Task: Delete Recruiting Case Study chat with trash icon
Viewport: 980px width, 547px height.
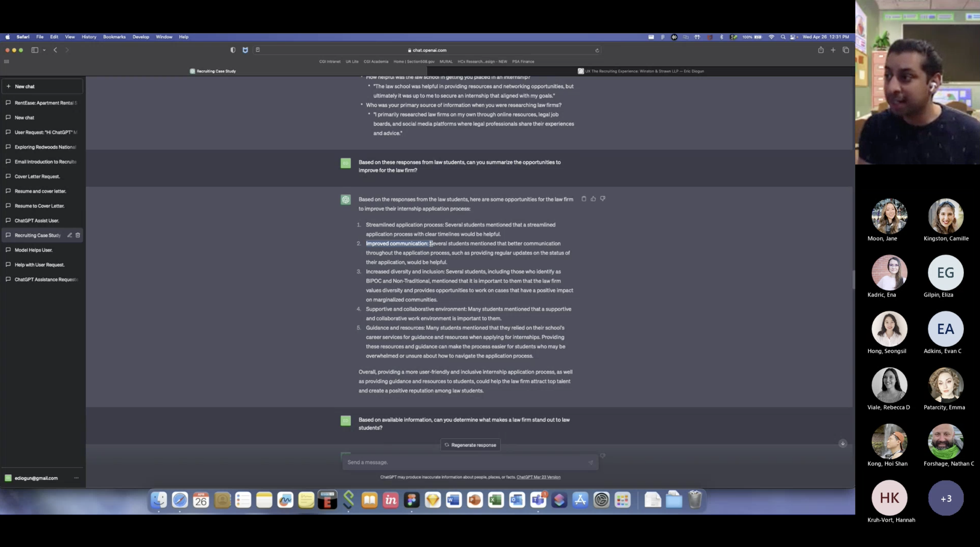Action: 78,235
